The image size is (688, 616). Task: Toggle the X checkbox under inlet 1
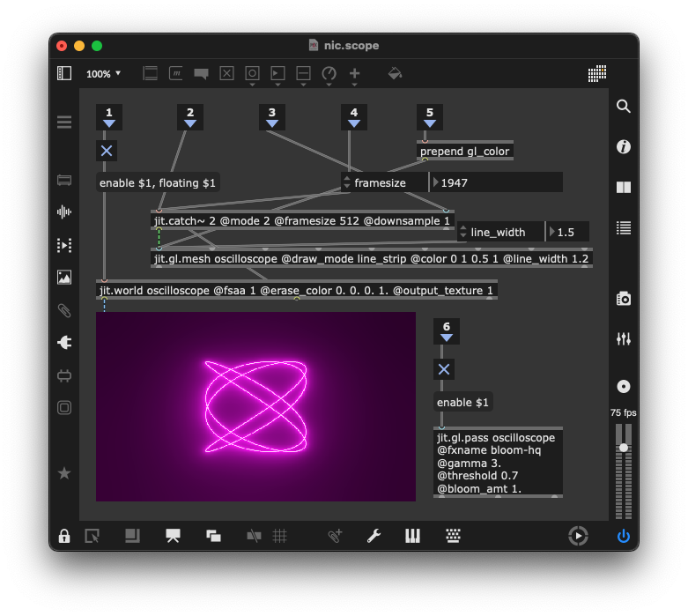click(x=107, y=152)
